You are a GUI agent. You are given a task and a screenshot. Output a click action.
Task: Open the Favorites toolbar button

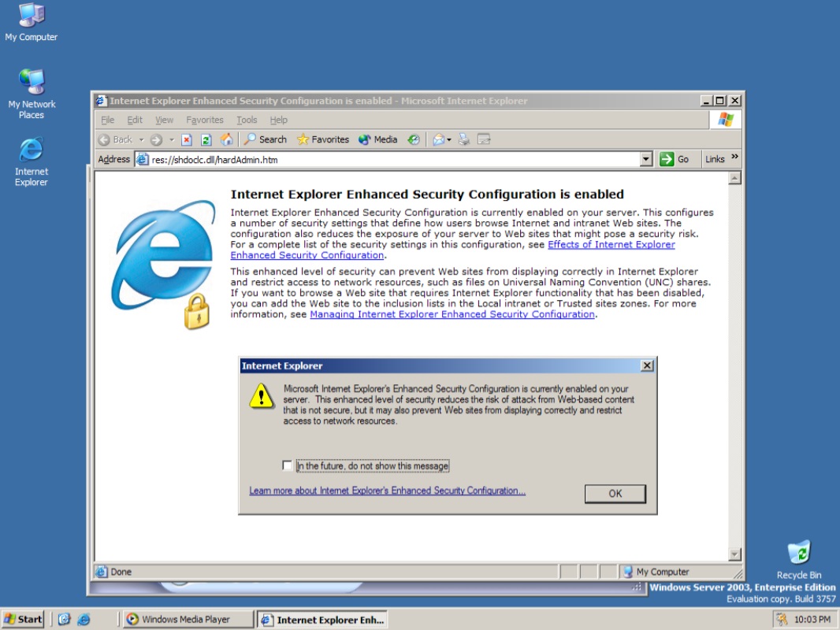pos(323,139)
